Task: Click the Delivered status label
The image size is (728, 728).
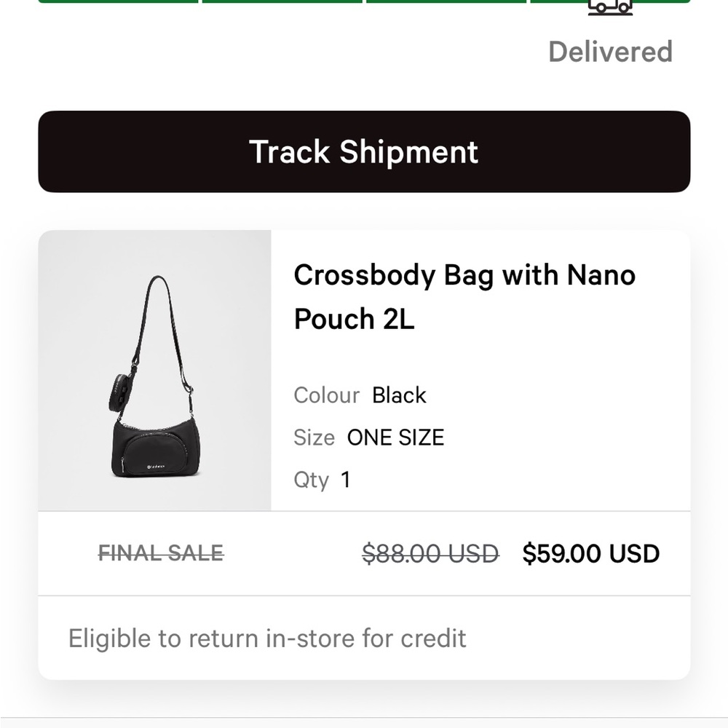Action: tap(610, 51)
